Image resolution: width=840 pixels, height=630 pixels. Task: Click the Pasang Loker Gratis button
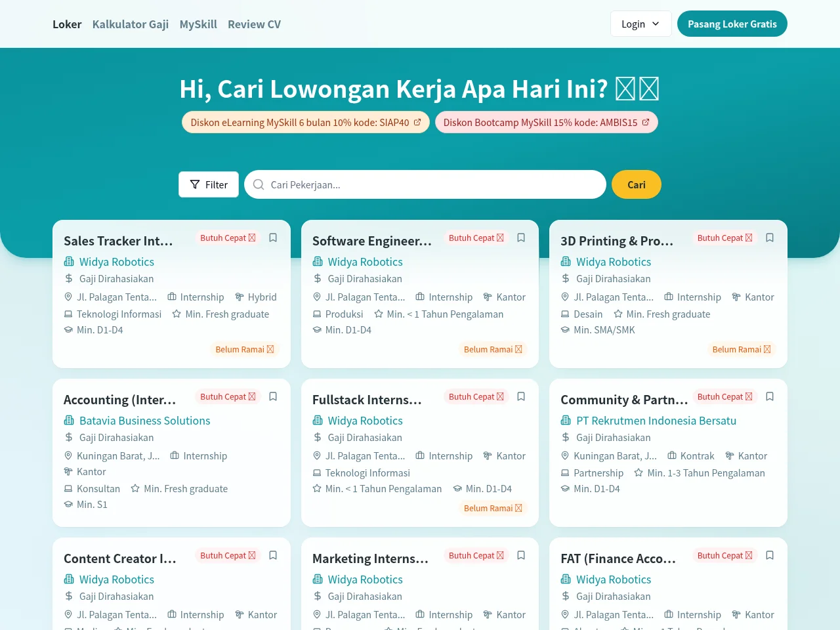[x=732, y=24]
